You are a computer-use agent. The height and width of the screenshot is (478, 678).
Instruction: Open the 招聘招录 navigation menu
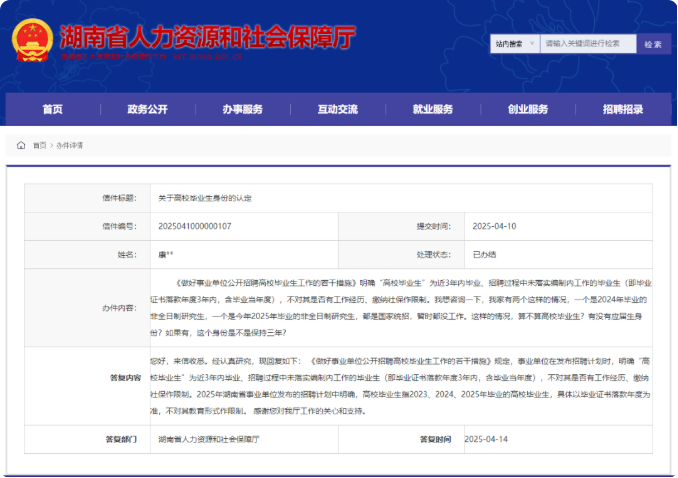(623, 109)
